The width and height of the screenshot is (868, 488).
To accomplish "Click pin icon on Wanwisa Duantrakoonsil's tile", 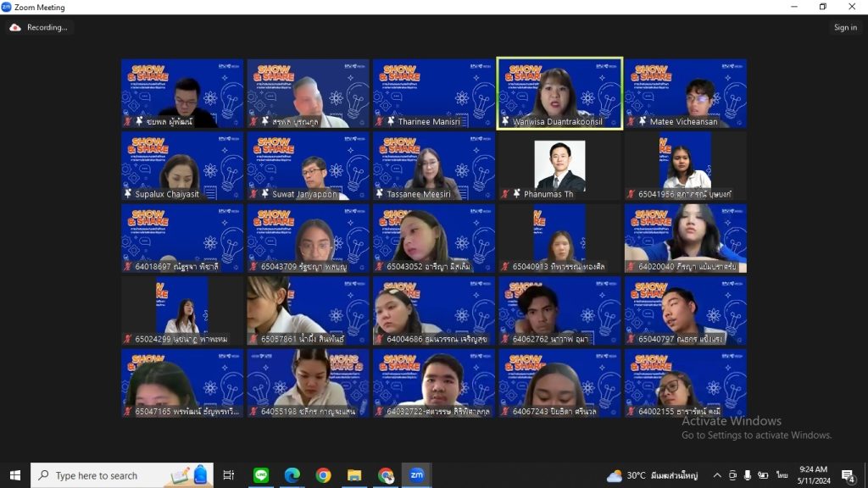I will click(x=505, y=121).
